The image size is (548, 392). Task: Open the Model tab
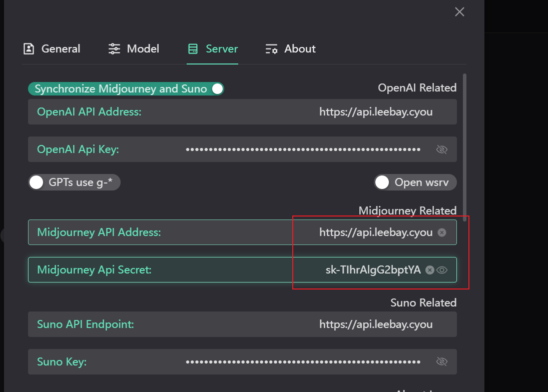143,49
